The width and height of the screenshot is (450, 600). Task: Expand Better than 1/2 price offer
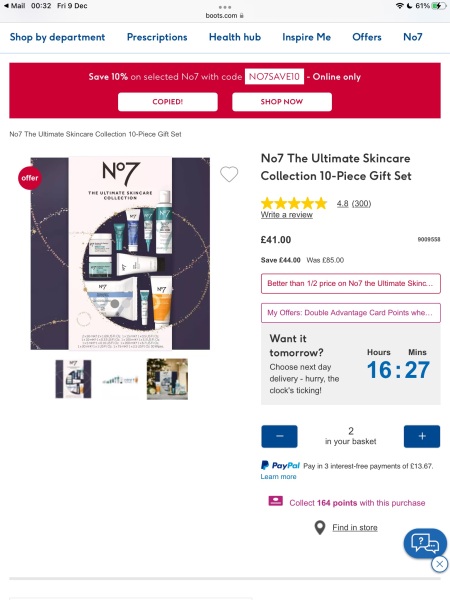click(x=351, y=284)
